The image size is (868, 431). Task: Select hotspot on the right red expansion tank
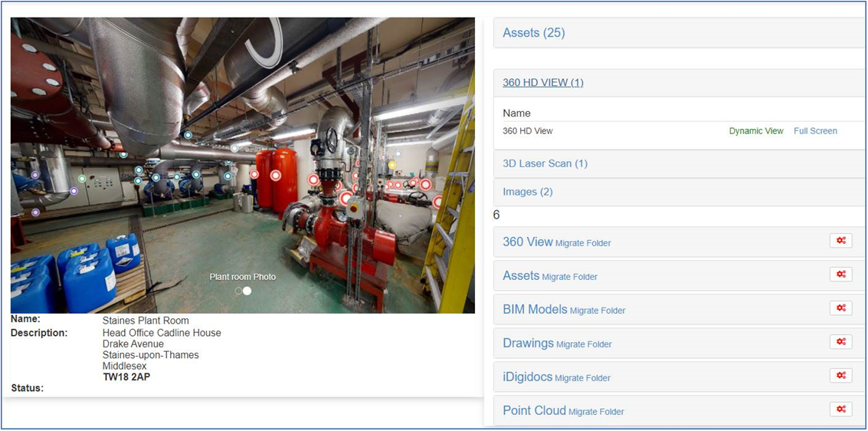click(275, 176)
